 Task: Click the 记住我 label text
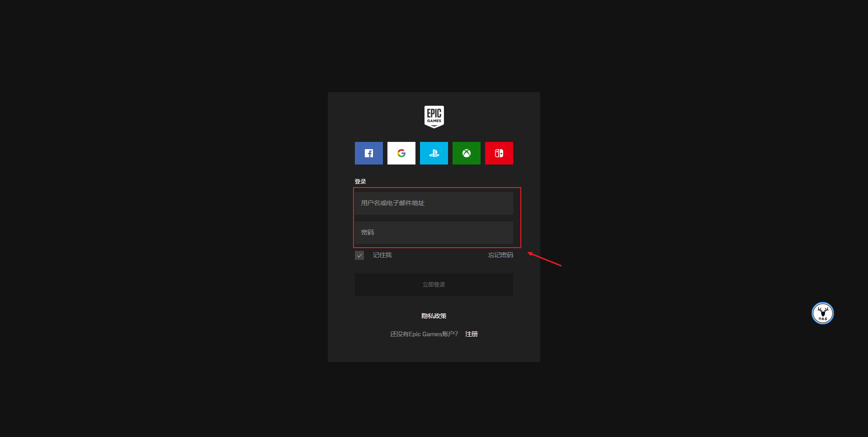pyautogui.click(x=382, y=255)
